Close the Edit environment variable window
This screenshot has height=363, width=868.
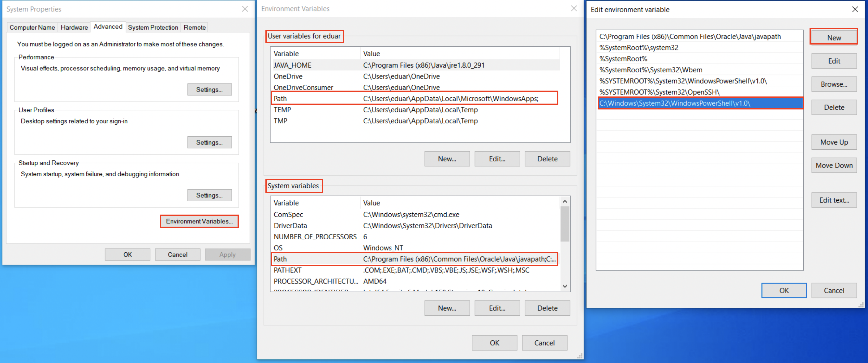tap(855, 9)
